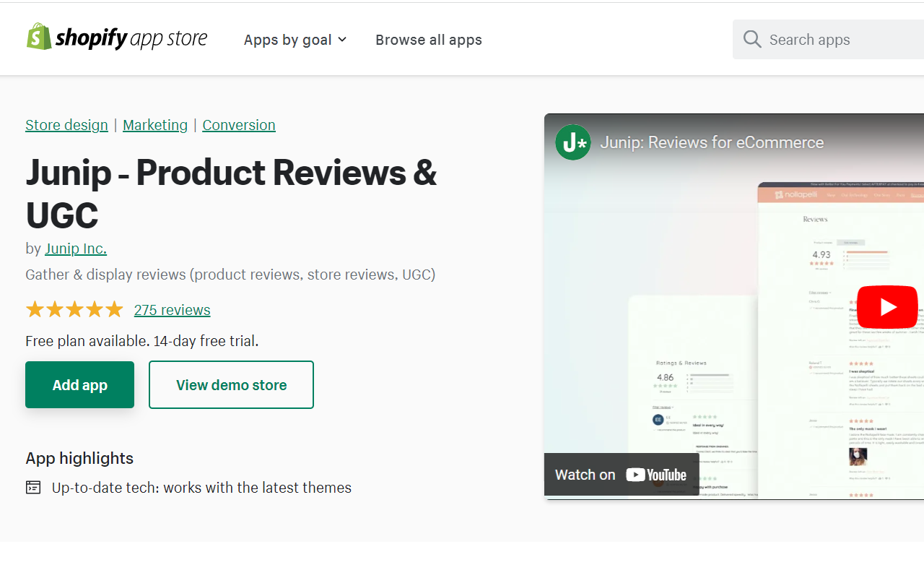Open the Apps by goal menu
The image size is (924, 578).
click(287, 40)
